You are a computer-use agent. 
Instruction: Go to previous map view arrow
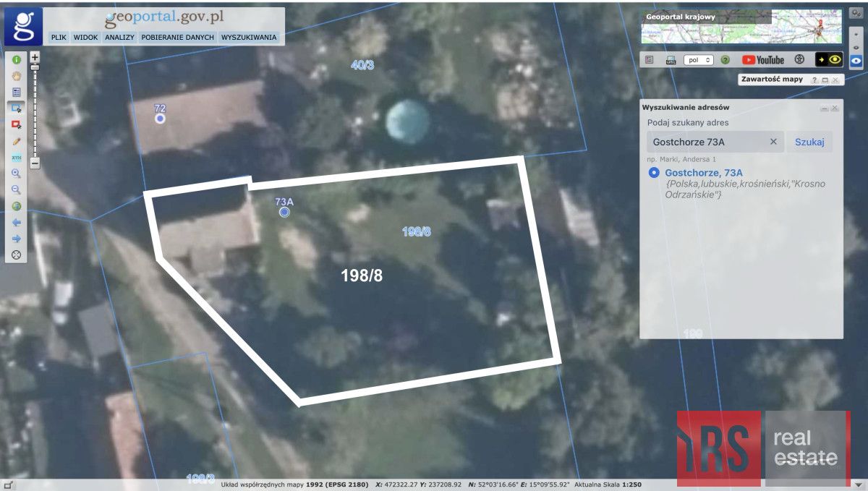16,222
